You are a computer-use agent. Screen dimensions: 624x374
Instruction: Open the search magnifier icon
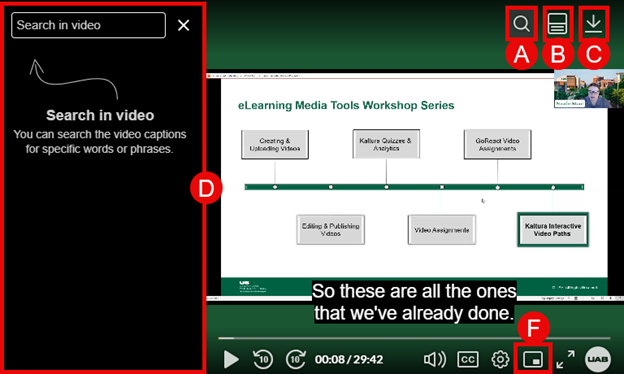(x=521, y=23)
